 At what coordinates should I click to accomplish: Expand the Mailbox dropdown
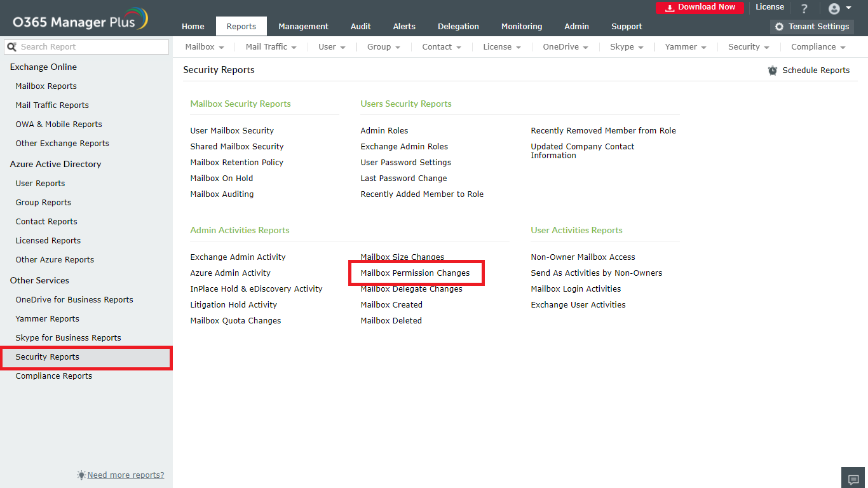[205, 47]
